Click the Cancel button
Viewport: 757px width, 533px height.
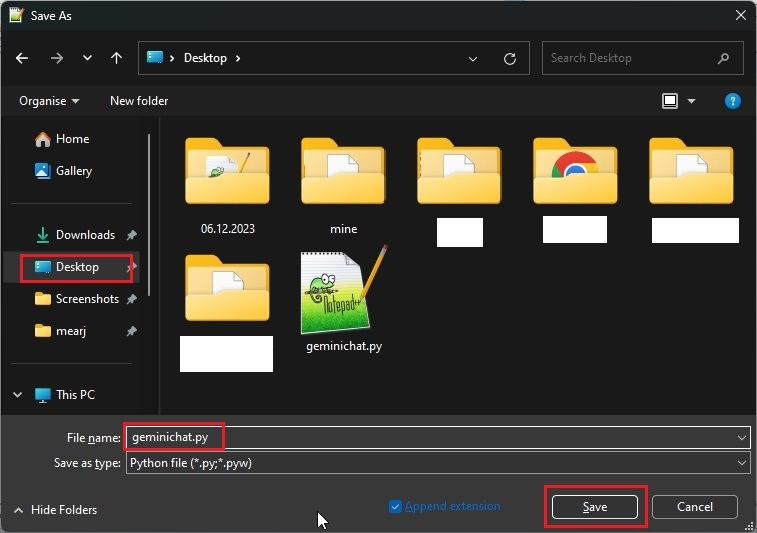click(694, 507)
